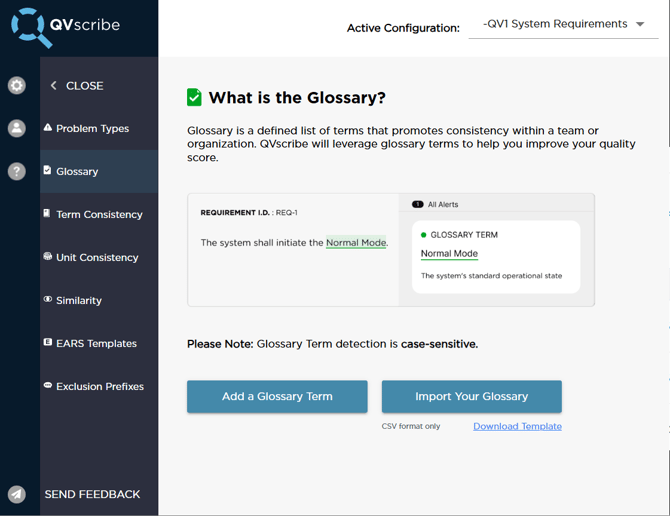Select the Glossary menu item
The image size is (670, 516).
pyautogui.click(x=77, y=171)
